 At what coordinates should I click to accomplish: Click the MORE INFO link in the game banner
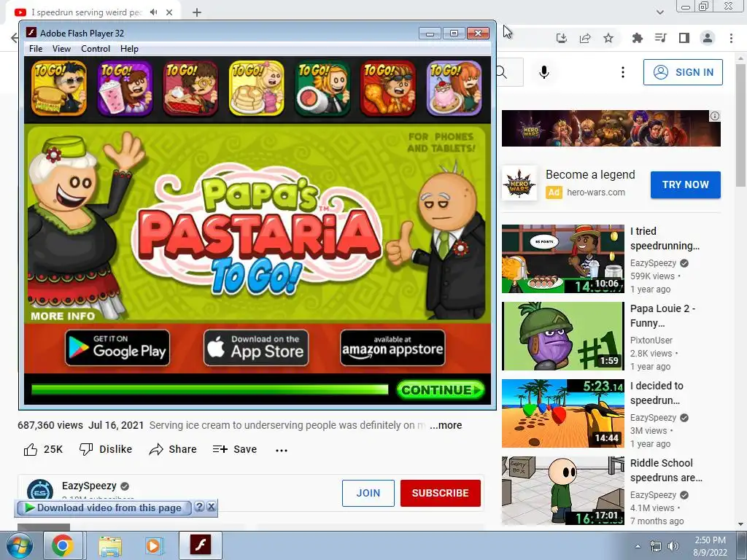click(x=63, y=316)
